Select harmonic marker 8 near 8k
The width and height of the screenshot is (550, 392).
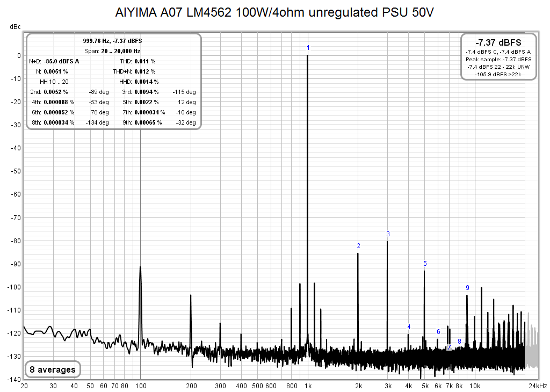click(459, 341)
